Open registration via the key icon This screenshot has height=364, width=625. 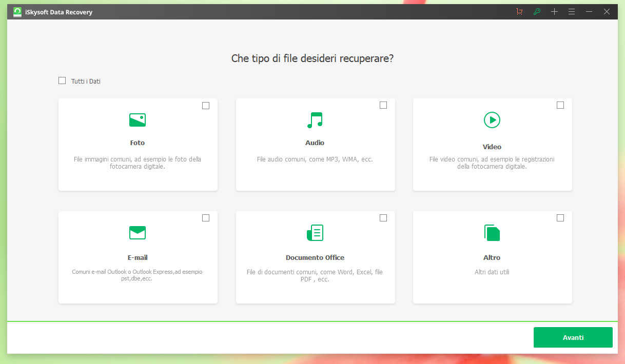click(x=537, y=12)
